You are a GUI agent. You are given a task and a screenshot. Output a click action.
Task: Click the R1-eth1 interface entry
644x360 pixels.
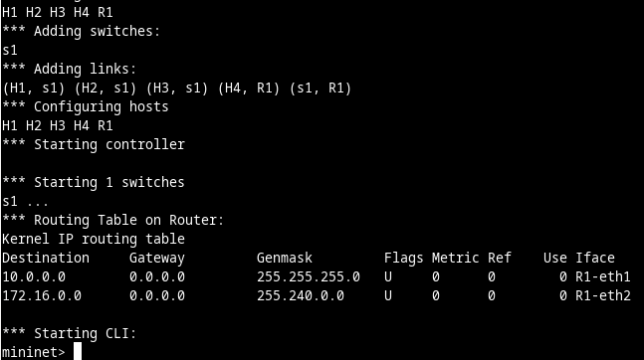pyautogui.click(x=602, y=277)
